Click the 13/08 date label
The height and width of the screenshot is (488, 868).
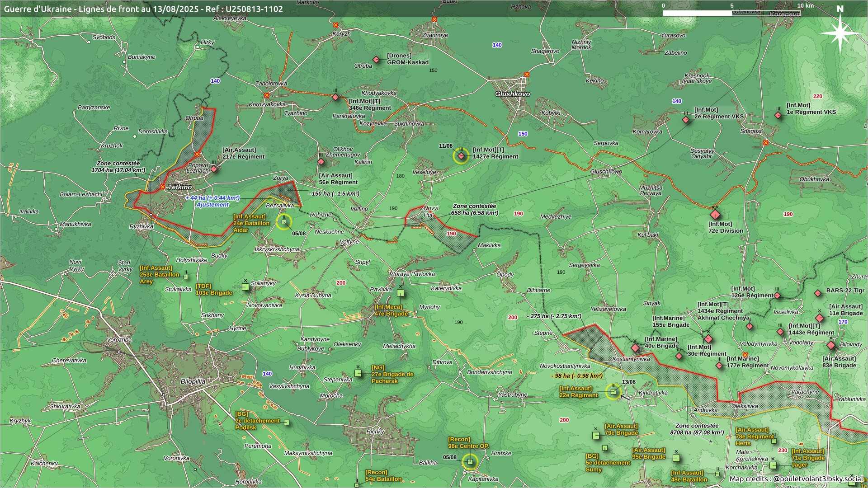point(629,382)
